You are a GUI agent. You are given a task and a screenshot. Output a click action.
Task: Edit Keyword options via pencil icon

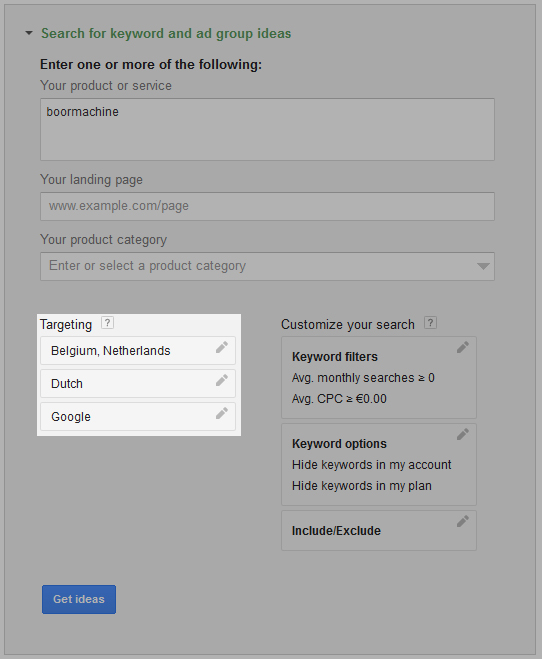pyautogui.click(x=463, y=434)
